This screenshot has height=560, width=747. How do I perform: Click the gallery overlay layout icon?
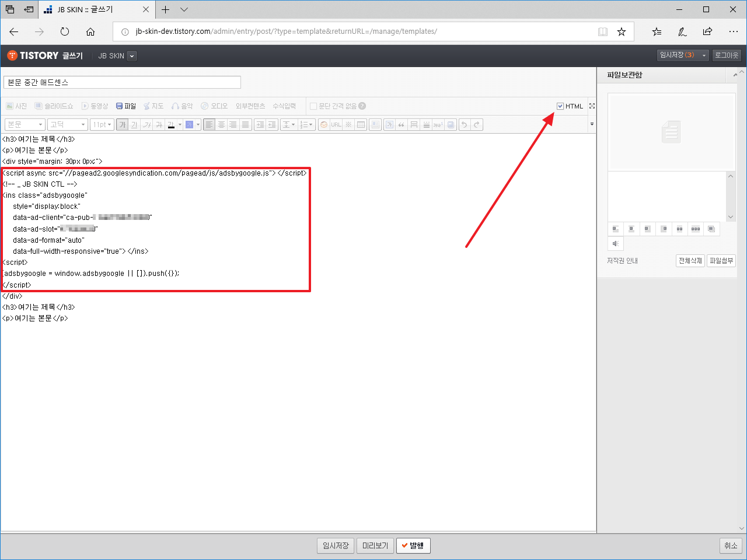coord(711,229)
